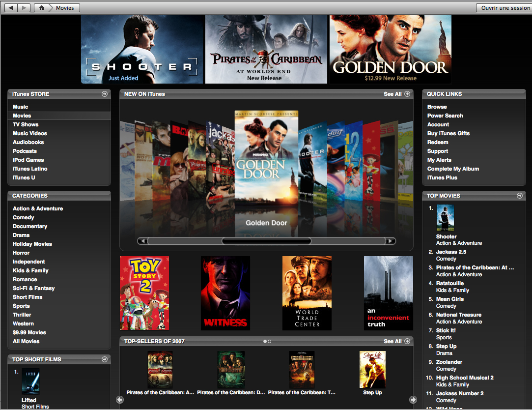Screen dimensions: 532x410
Task: Open the iTunes Plus quick link
Action: tap(442, 177)
